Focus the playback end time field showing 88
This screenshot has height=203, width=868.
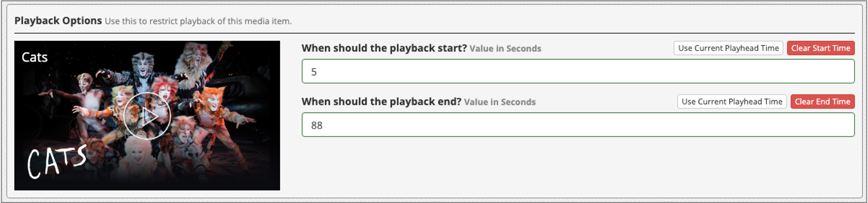pos(578,125)
